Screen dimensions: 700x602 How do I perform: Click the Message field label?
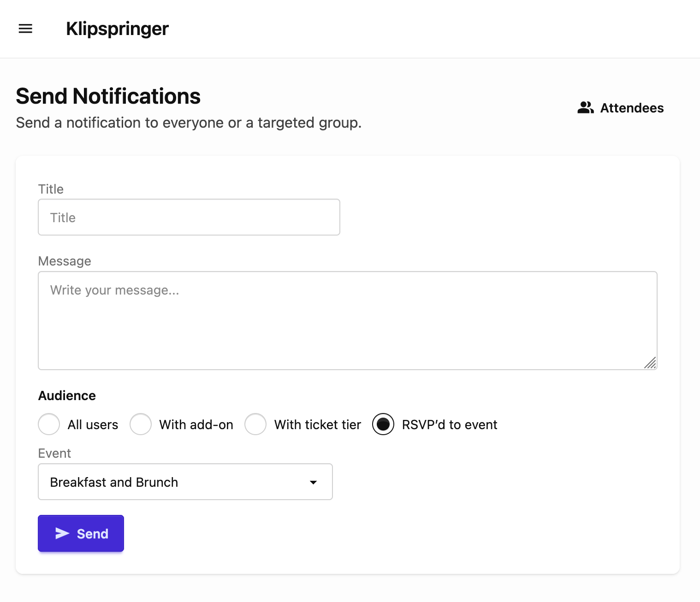[x=65, y=261]
